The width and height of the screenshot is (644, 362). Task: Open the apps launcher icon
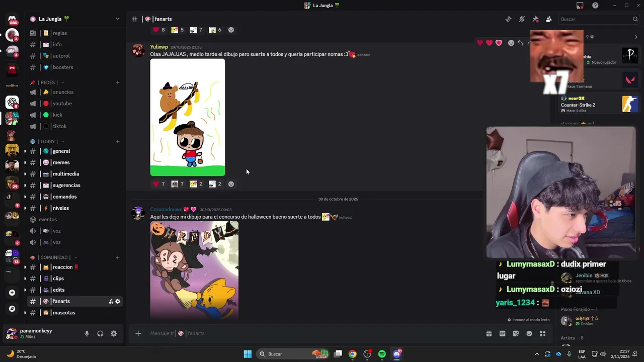point(543,333)
